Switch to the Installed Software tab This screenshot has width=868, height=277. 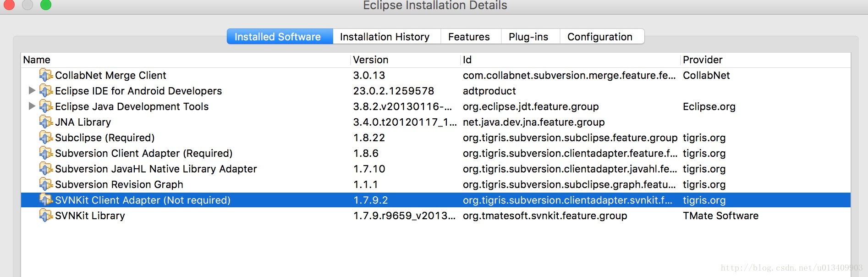click(280, 37)
